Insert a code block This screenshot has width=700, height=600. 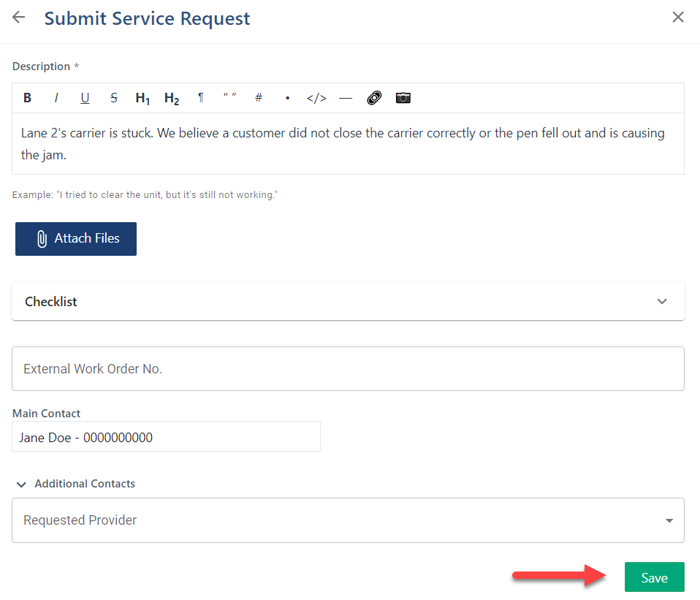point(316,98)
